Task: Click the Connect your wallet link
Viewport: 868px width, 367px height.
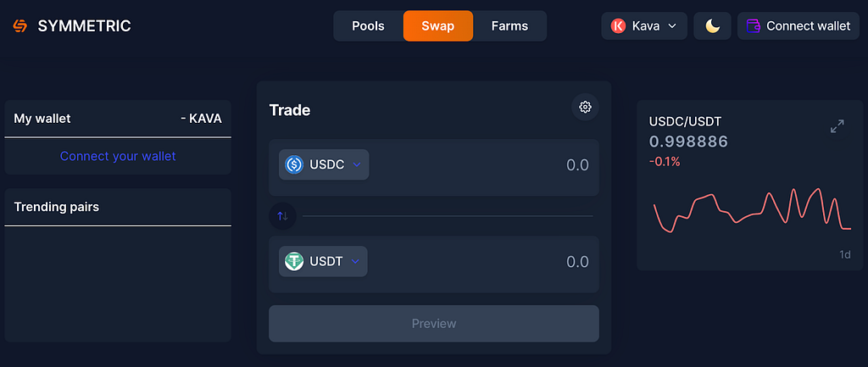Action: pos(118,156)
